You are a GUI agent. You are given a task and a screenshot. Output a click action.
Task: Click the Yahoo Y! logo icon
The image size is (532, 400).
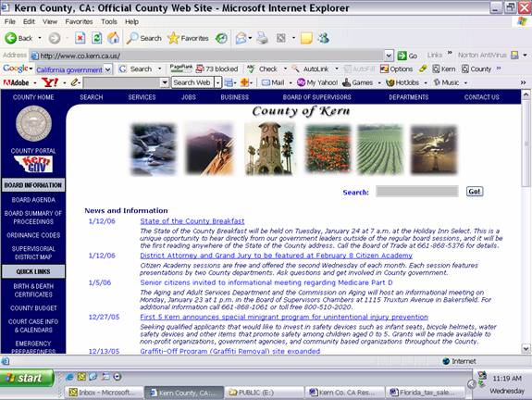click(50, 82)
